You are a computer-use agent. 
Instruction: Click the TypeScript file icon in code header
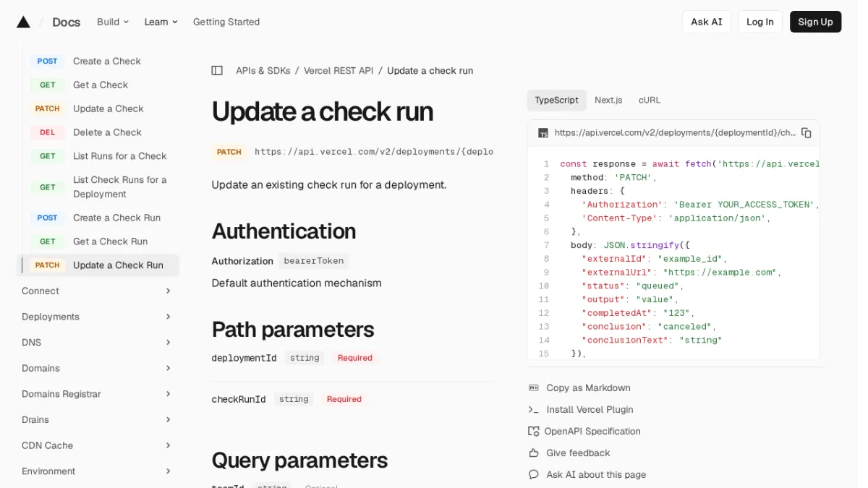pos(543,133)
